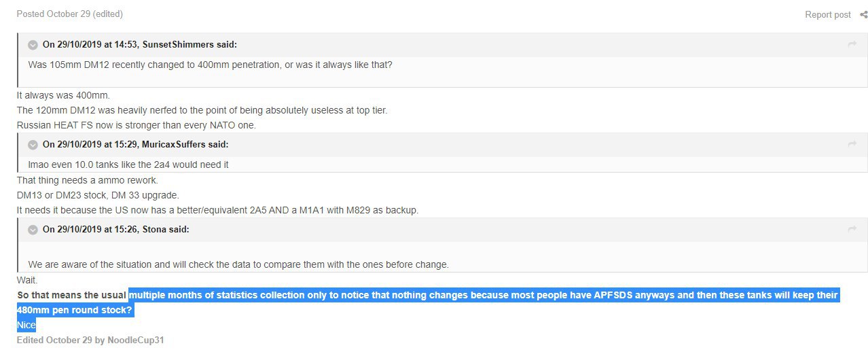Click the "DM13 or DM23 stock" line
The height and width of the screenshot is (350, 868).
tap(98, 195)
